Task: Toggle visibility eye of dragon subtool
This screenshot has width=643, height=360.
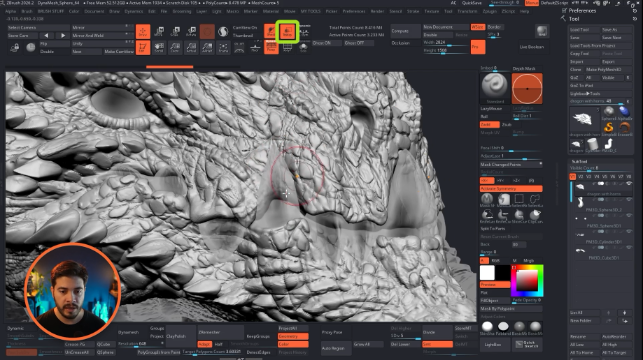Action: 629,184
